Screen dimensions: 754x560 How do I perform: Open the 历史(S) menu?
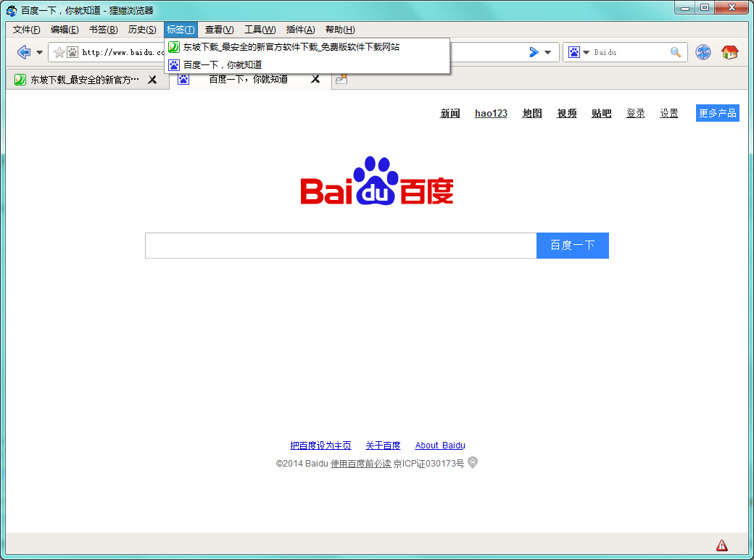tap(142, 30)
